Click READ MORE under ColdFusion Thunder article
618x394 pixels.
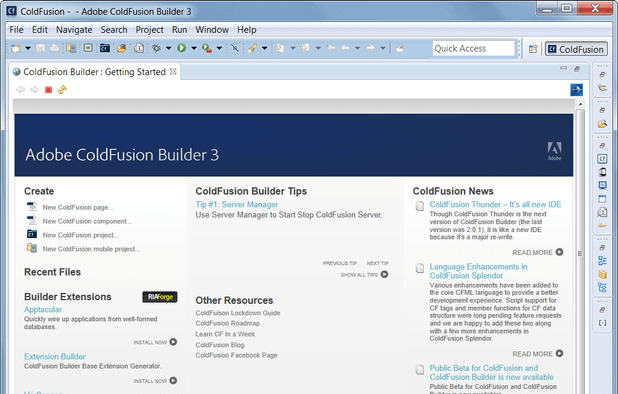point(538,253)
